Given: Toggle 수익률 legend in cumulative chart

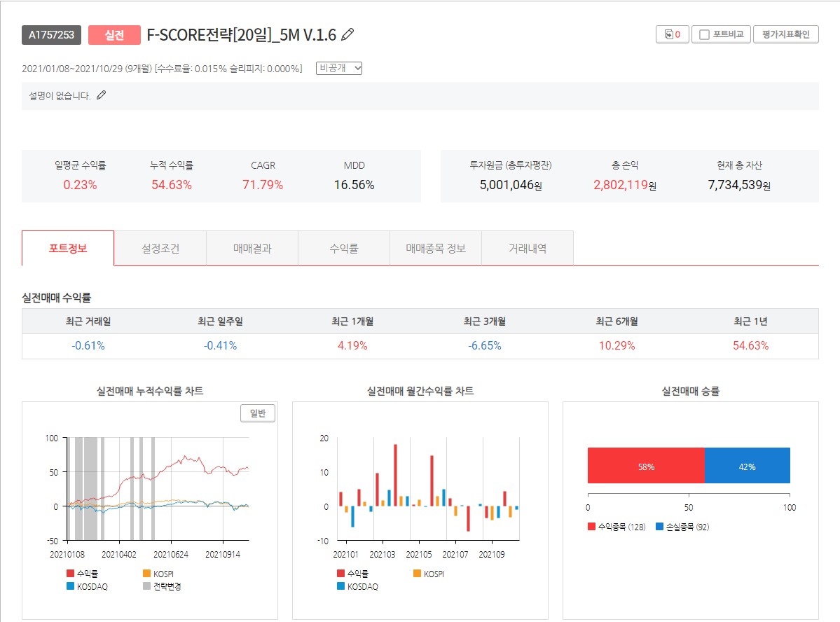Looking at the screenshot, I should tap(83, 573).
